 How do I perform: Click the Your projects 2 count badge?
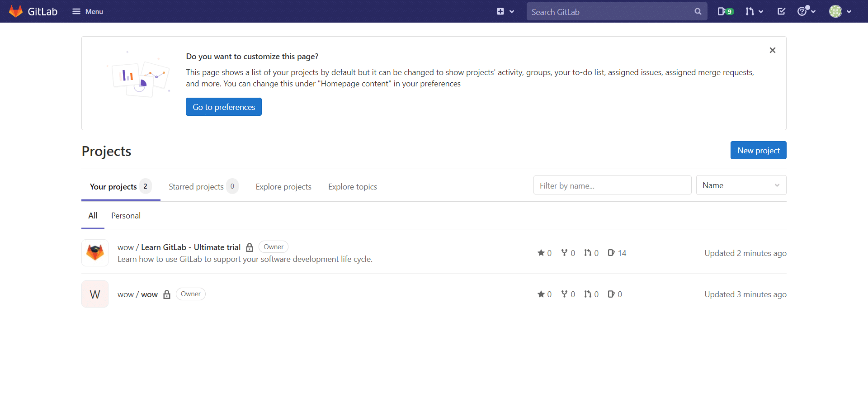145,186
